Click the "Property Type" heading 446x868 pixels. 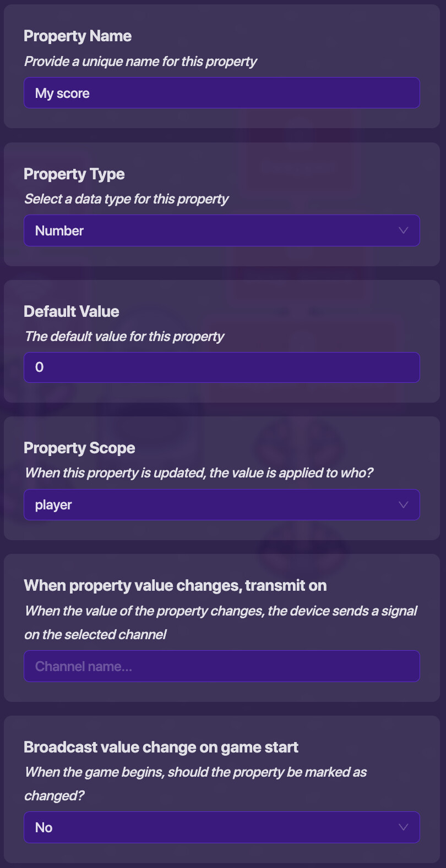(x=74, y=174)
